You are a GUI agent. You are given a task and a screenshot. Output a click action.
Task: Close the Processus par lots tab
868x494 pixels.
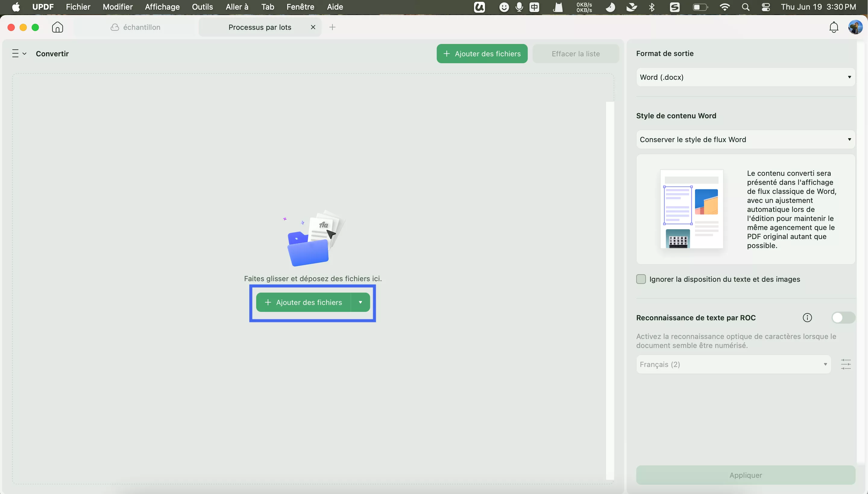[313, 27]
